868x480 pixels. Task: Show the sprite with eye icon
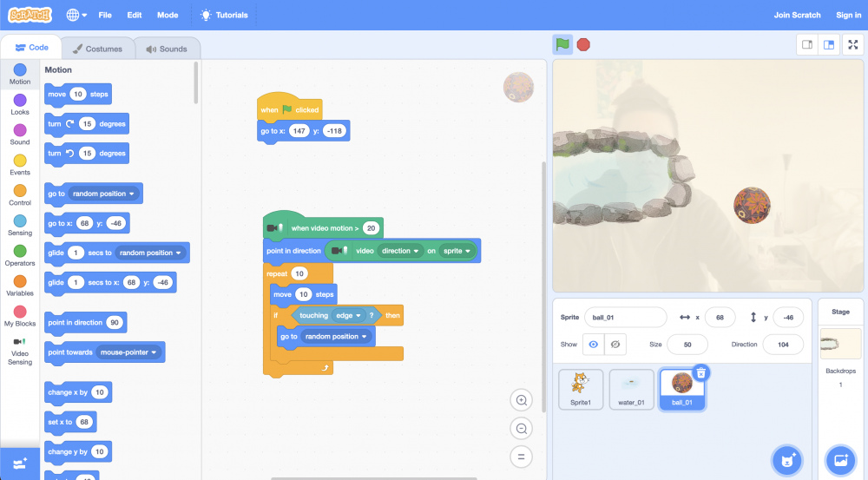click(593, 345)
